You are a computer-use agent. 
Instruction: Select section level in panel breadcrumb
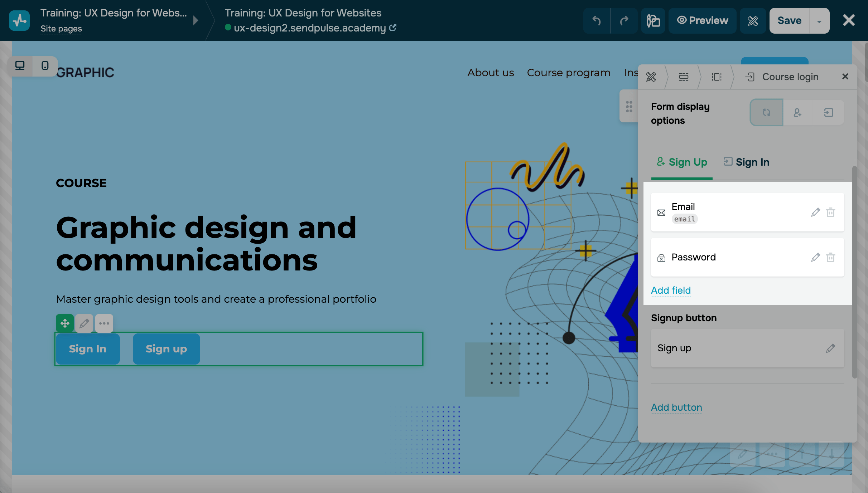[684, 77]
